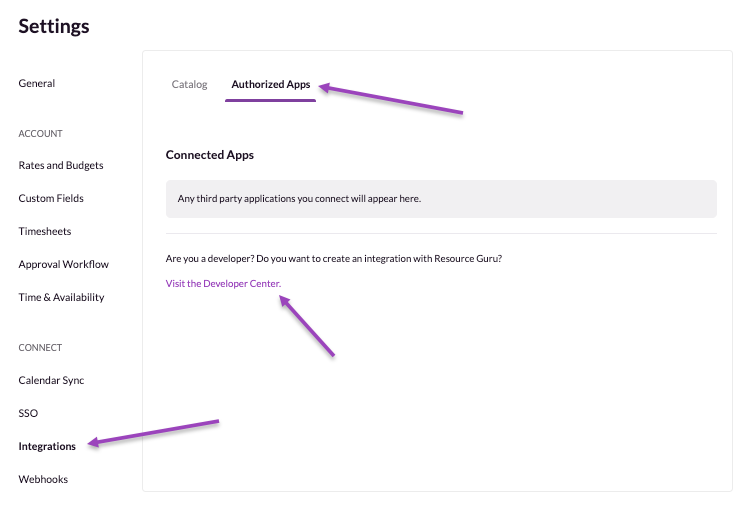Click the Settings page heading
748x514 pixels.
click(x=54, y=26)
